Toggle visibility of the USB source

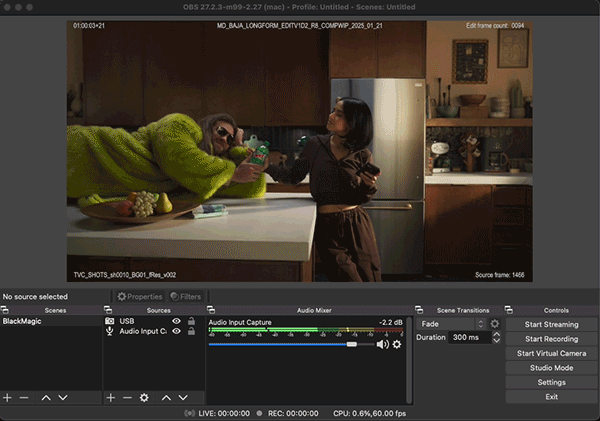(x=176, y=321)
